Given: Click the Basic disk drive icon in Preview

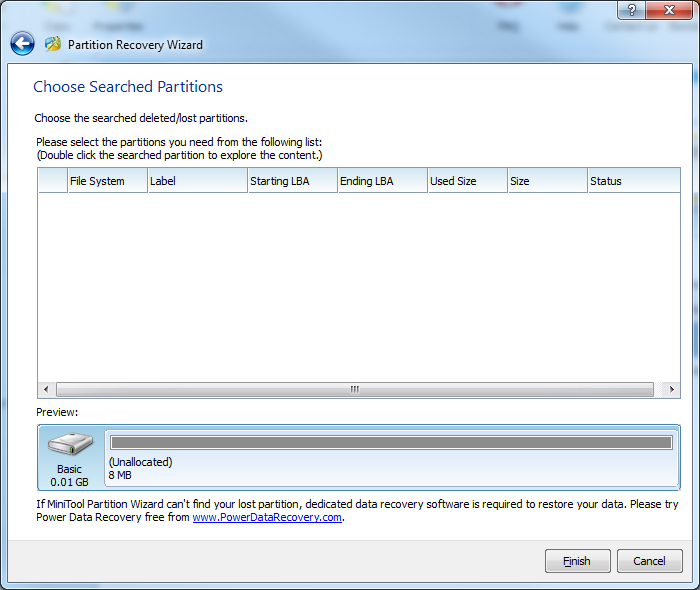Looking at the screenshot, I should click(x=70, y=444).
